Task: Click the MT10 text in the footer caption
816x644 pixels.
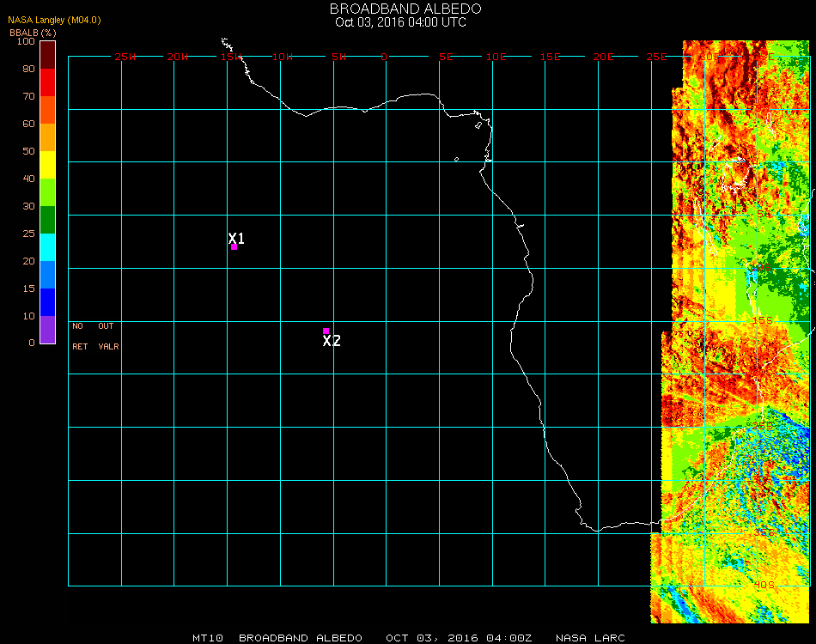Action: pyautogui.click(x=208, y=638)
